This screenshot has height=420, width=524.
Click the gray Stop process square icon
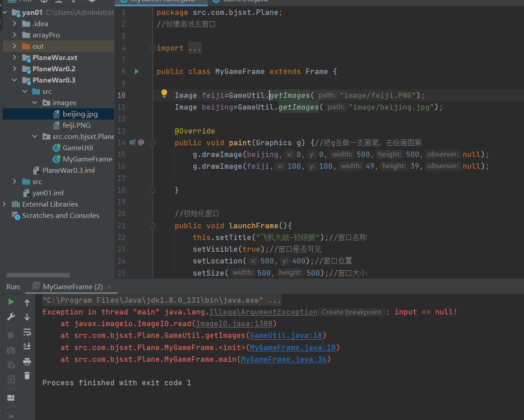11,335
